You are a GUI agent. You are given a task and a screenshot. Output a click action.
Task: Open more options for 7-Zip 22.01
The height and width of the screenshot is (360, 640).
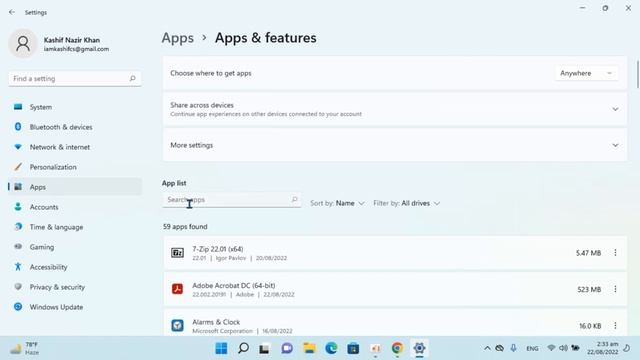pyautogui.click(x=615, y=253)
